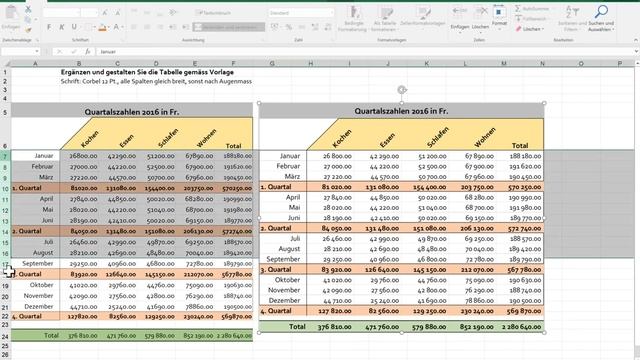
Task: Apply fill color using the paint bucket
Action: click(x=102, y=27)
